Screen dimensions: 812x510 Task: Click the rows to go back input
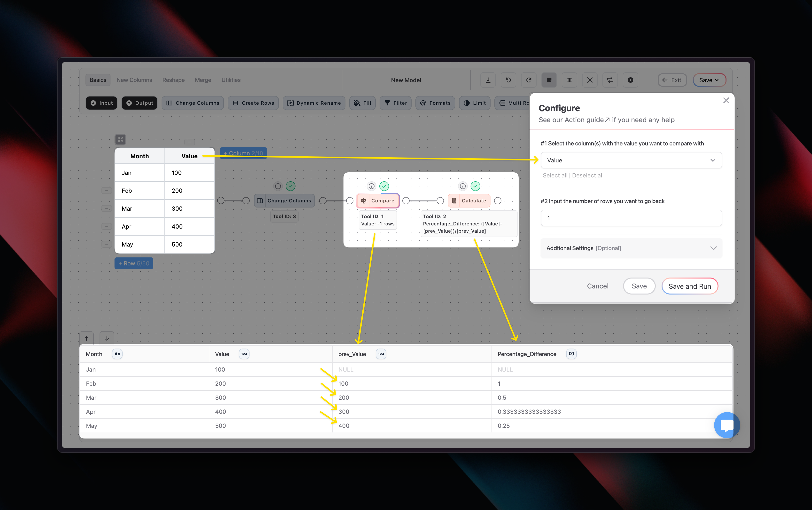coord(631,218)
